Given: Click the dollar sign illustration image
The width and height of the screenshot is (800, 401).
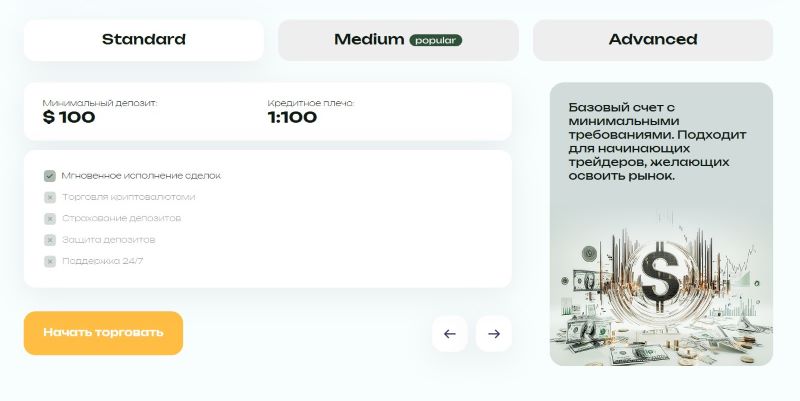Looking at the screenshot, I should click(x=661, y=286).
